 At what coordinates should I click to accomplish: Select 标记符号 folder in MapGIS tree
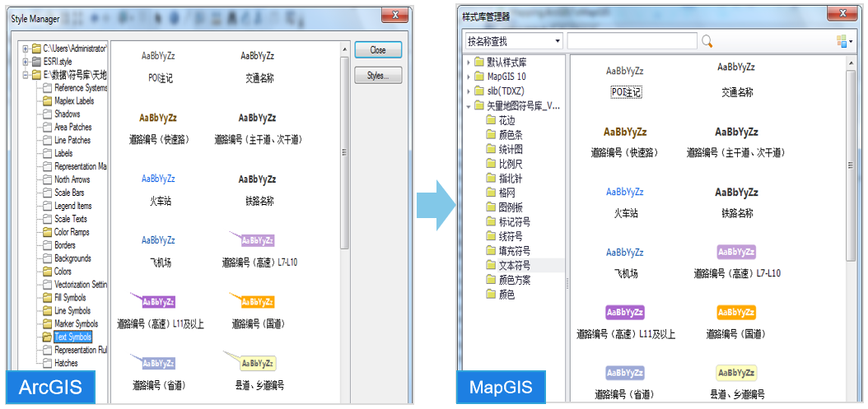508,222
